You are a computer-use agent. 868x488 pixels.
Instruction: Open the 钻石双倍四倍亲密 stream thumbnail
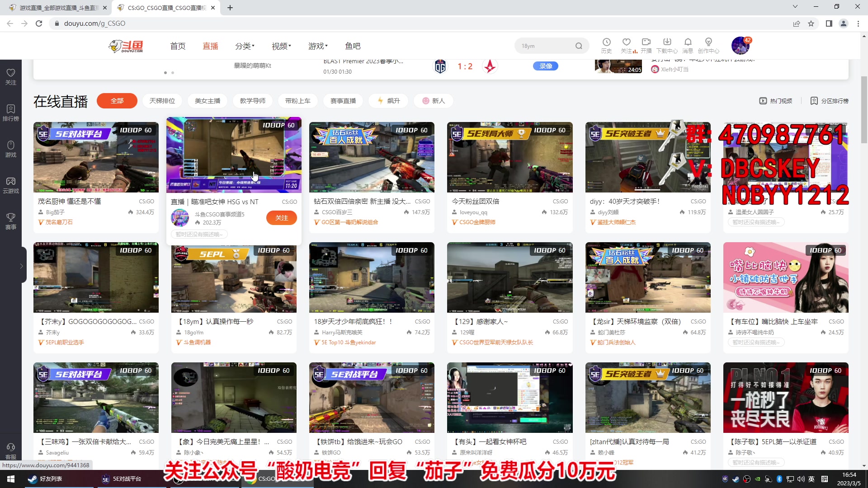click(x=372, y=157)
